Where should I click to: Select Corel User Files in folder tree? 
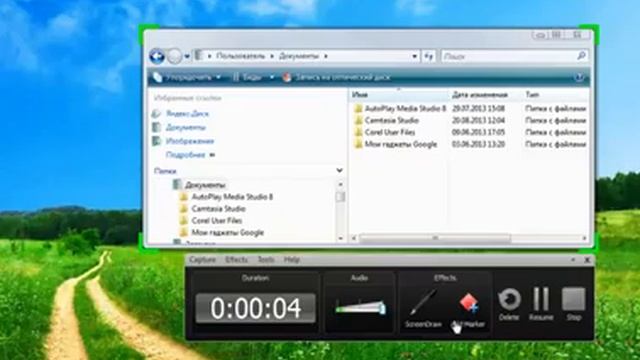click(217, 220)
